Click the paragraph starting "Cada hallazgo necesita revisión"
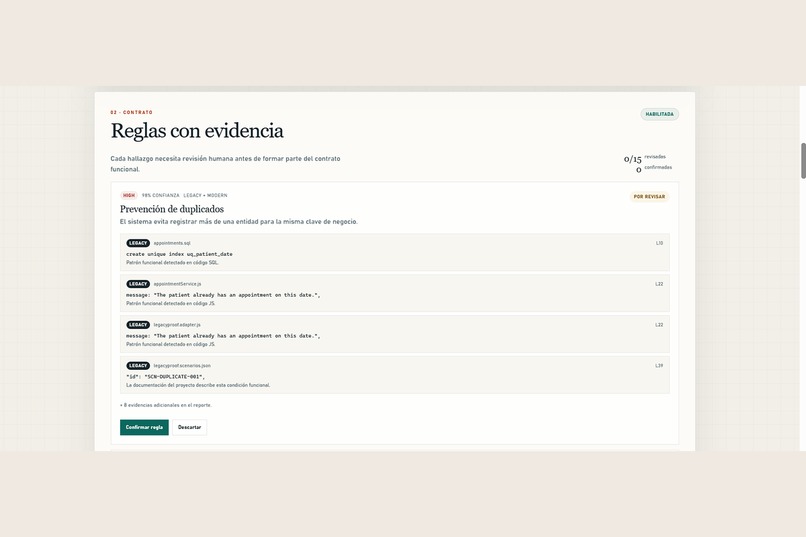The image size is (806, 537). point(225,164)
